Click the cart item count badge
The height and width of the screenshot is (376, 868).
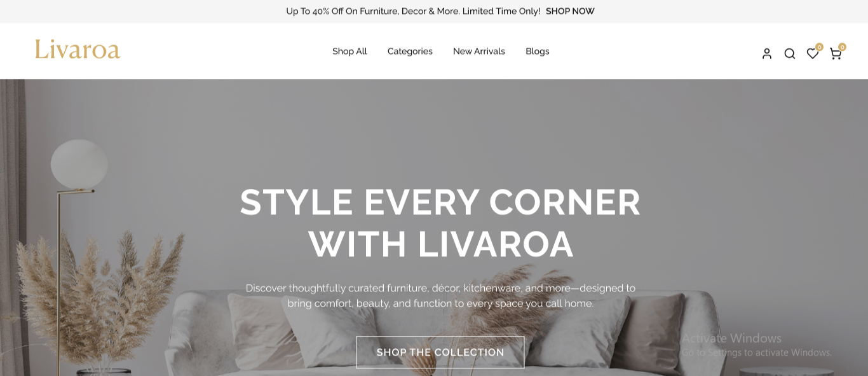click(x=842, y=47)
